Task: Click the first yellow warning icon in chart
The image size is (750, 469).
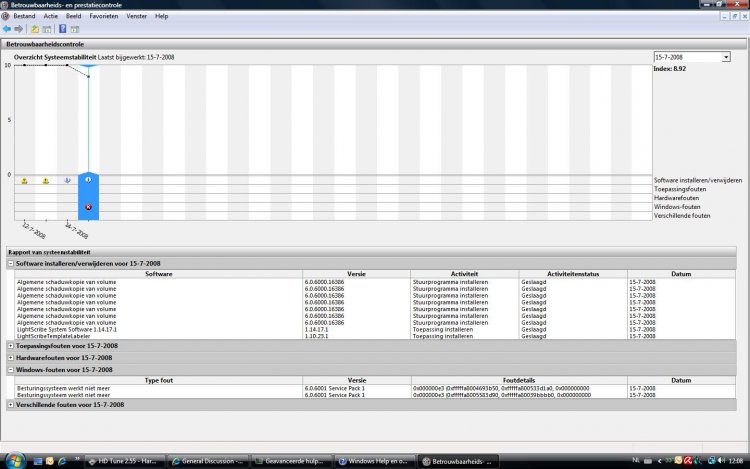Action: pyautogui.click(x=24, y=181)
